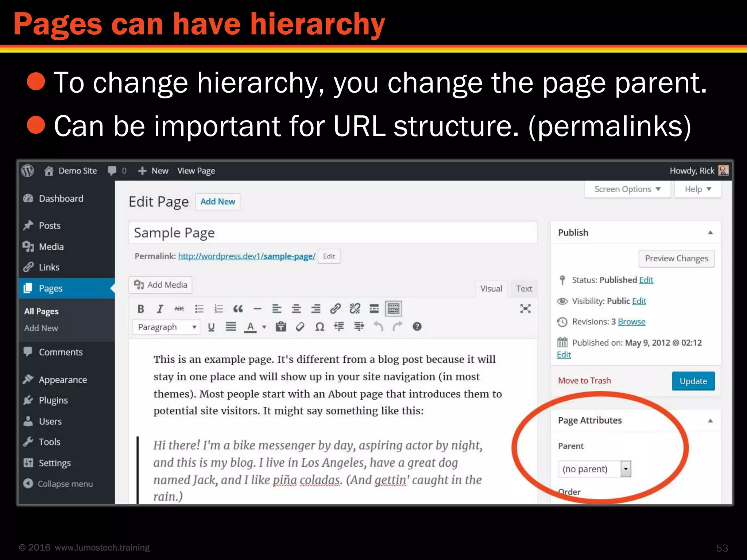Viewport: 747px width, 560px height.
Task: Click the WordPress logo in admin bar
Action: 28,171
